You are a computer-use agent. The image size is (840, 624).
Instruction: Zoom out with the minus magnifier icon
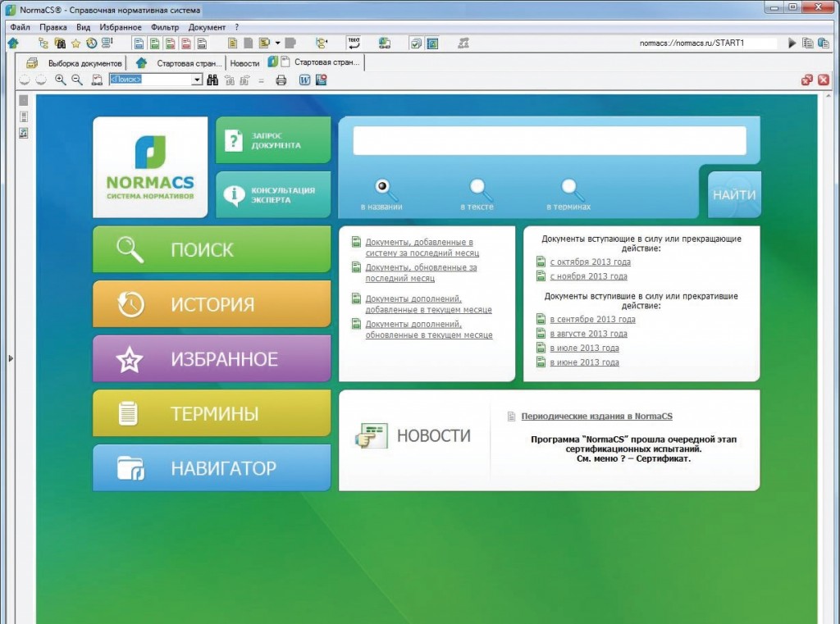(x=77, y=80)
